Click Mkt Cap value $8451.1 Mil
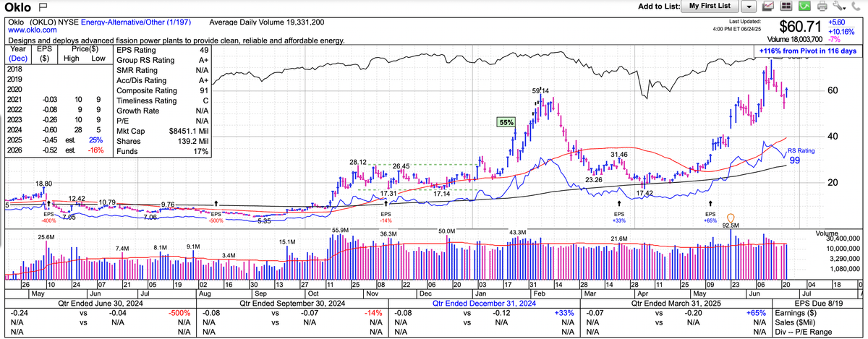Screen dimensions: 868x339 188,131
